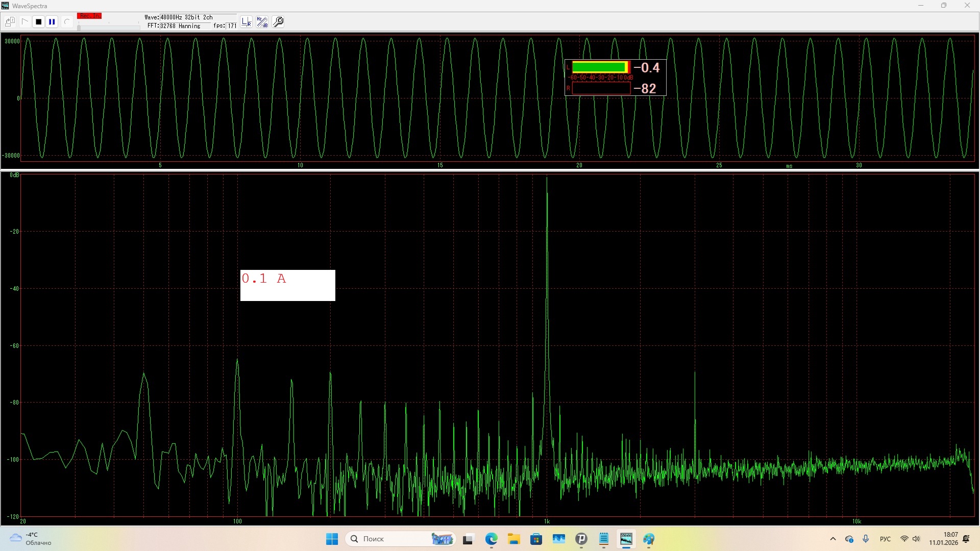Screen dimensions: 980x551
Task: Open the РУС language switcher
Action: coord(885,539)
